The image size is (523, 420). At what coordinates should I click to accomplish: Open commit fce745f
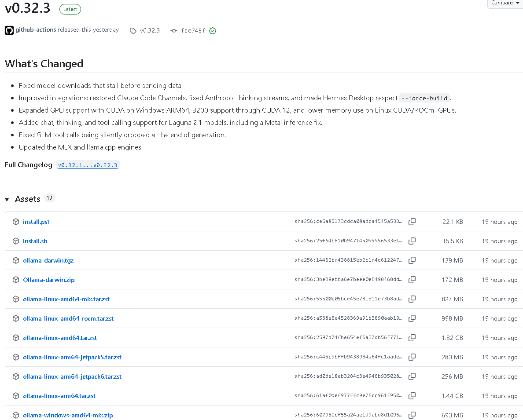[193, 31]
